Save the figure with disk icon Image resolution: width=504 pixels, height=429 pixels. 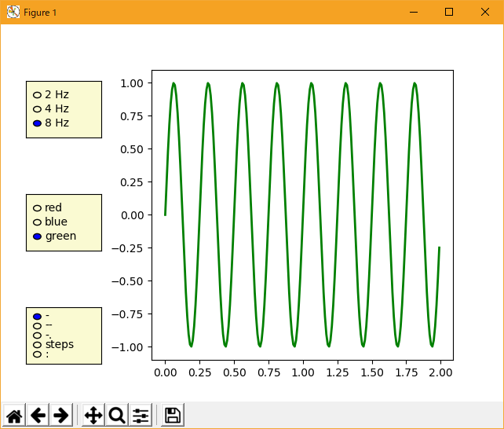pos(173,416)
